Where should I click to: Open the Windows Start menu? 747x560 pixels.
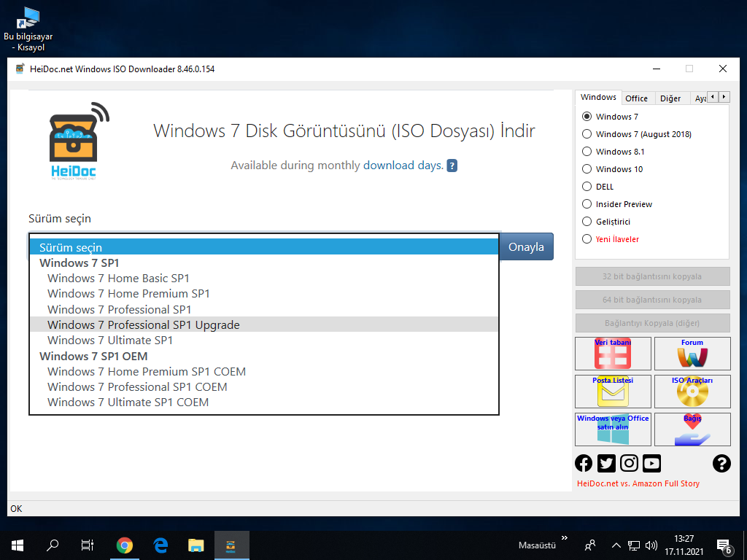pos(18,545)
